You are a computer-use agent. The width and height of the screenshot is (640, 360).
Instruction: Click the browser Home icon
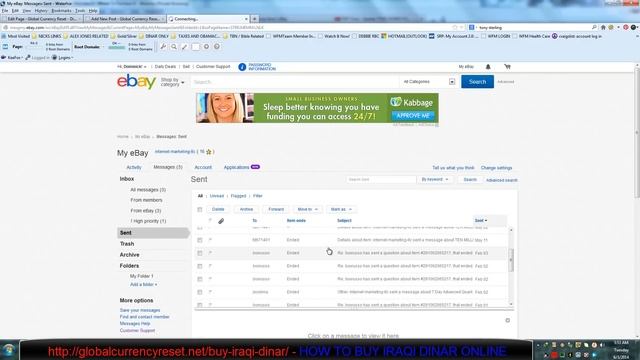pos(603,27)
